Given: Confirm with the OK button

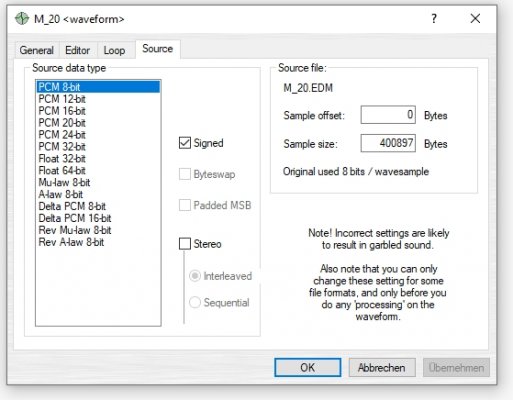Looking at the screenshot, I should click(x=307, y=368).
